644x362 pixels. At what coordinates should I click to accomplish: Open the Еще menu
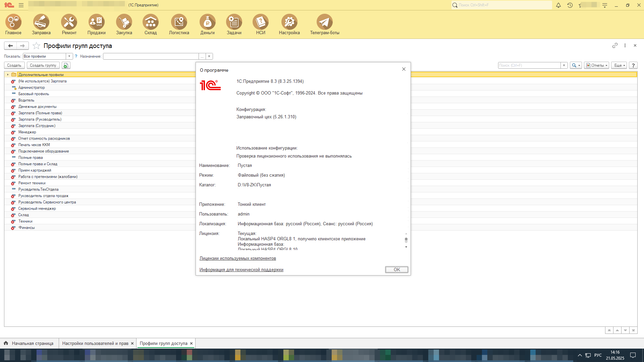(x=619, y=65)
